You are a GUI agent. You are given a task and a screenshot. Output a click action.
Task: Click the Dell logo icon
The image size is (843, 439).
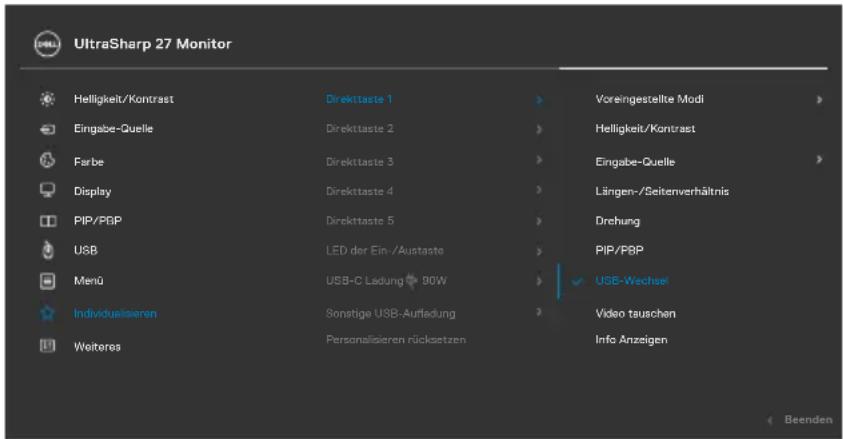(x=47, y=44)
